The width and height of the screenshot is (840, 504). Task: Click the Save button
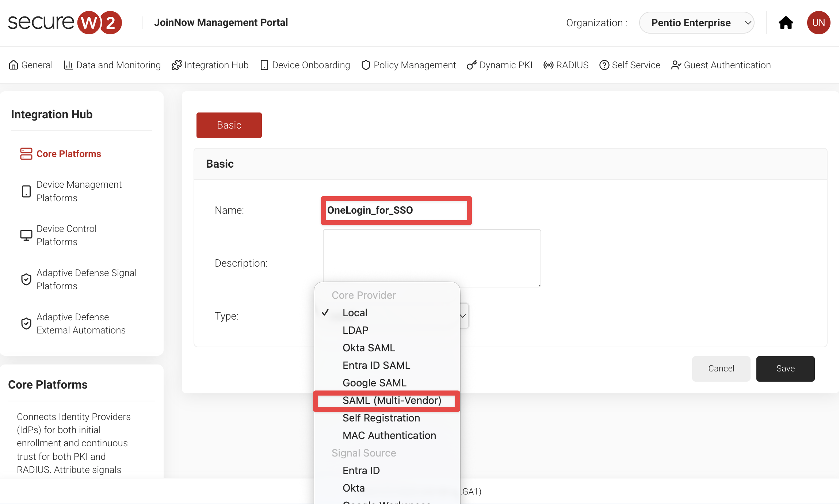pos(785,369)
